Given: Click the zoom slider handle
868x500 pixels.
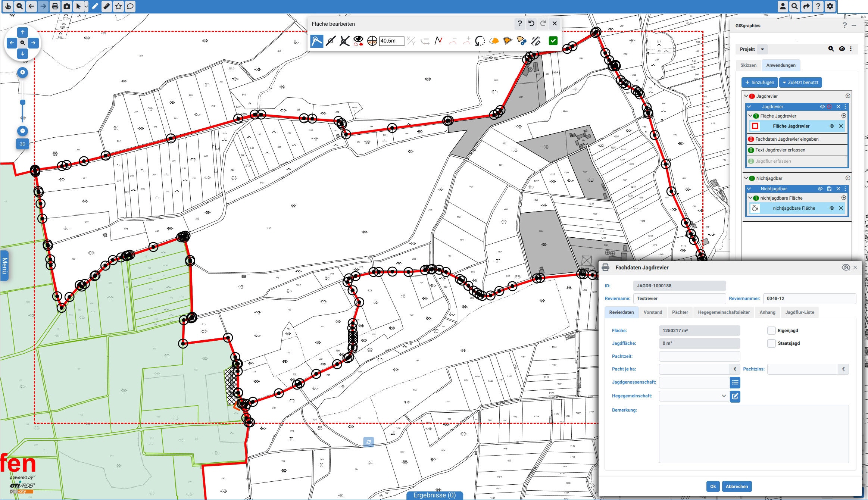Looking at the screenshot, I should tap(23, 102).
